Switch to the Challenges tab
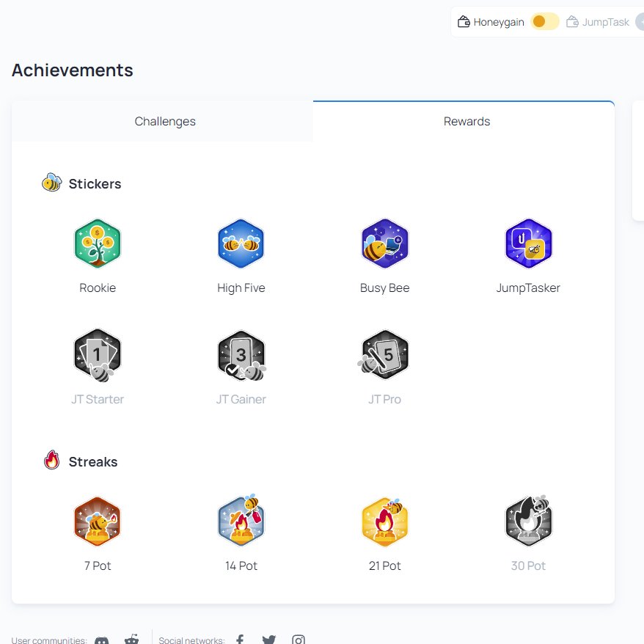 [162, 121]
